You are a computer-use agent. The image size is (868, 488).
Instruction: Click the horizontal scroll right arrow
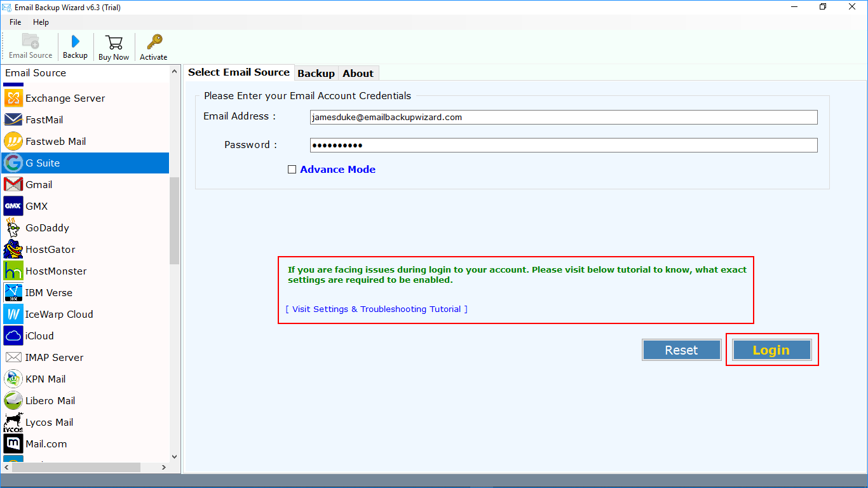click(164, 467)
